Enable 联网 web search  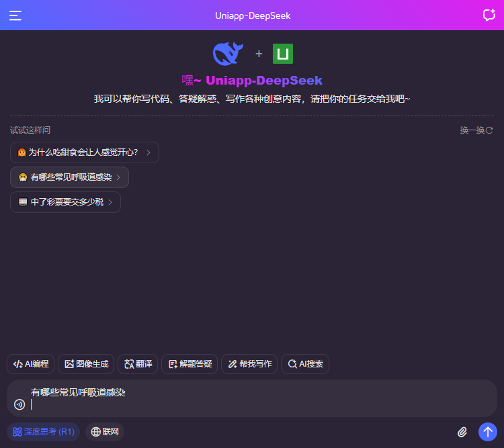point(105,432)
